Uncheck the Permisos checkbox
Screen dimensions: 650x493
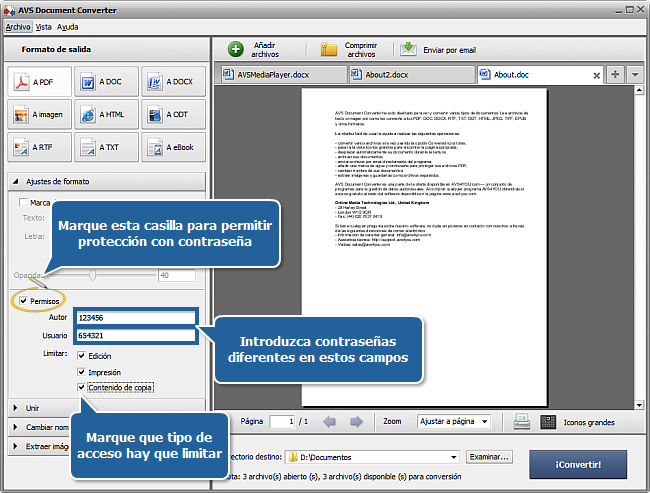pyautogui.click(x=24, y=301)
